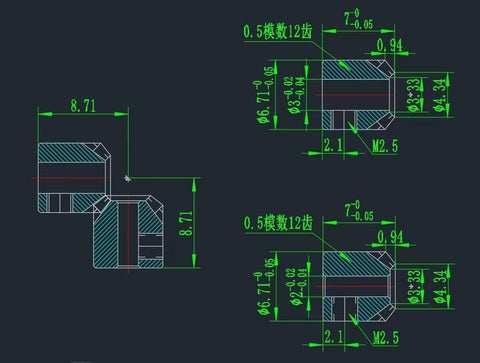This screenshot has width=480, height=363.
Task: Select the horizontal 8.71 dimension in assembly view
Action: [83, 106]
